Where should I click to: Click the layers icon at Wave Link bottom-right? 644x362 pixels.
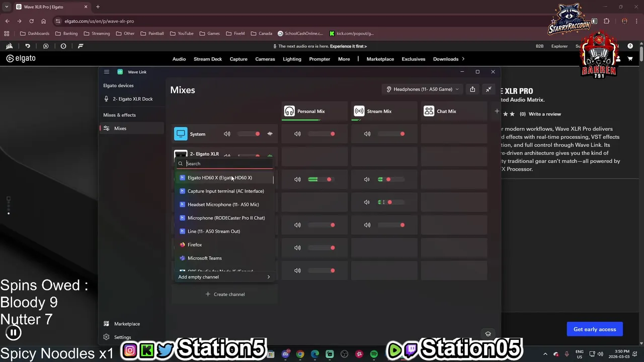pos(488,334)
